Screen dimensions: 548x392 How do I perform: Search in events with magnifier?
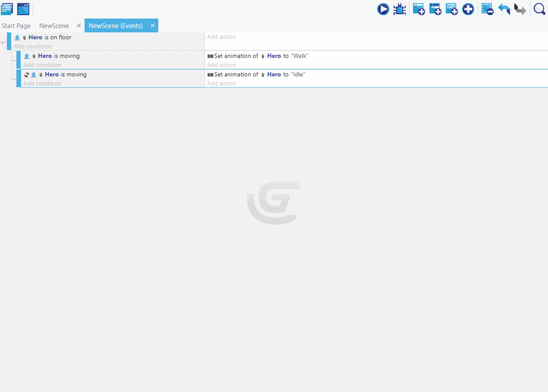(540, 9)
